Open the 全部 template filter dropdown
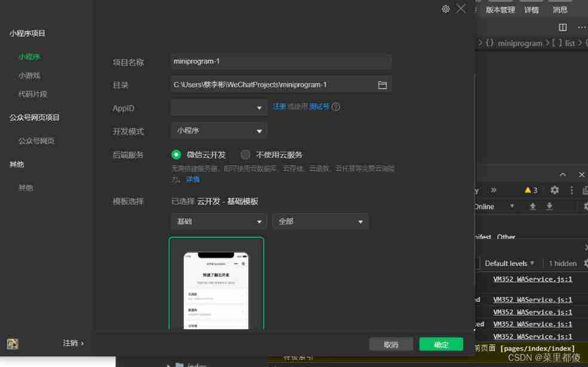Image resolution: width=588 pixels, height=367 pixels. 320,222
